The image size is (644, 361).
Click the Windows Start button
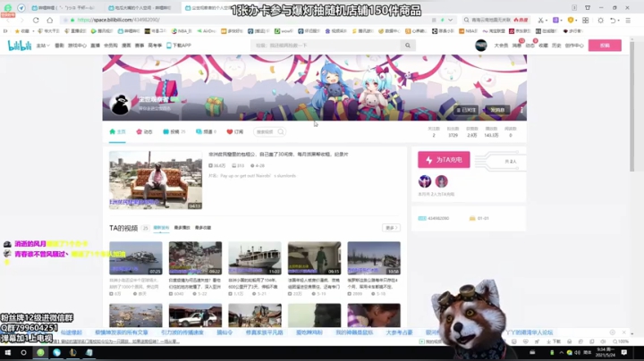(7, 352)
